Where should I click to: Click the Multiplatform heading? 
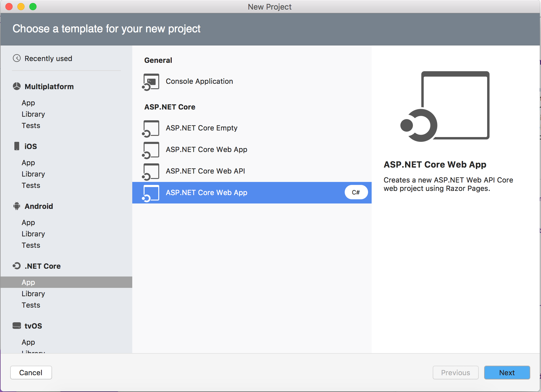pos(49,86)
